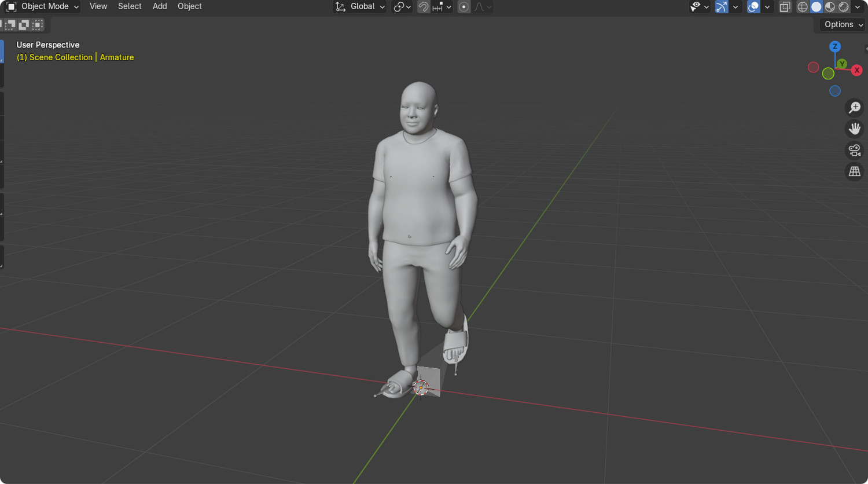Open the Global transform orientation dropdown
This screenshot has width=868, height=484.
[x=360, y=6]
